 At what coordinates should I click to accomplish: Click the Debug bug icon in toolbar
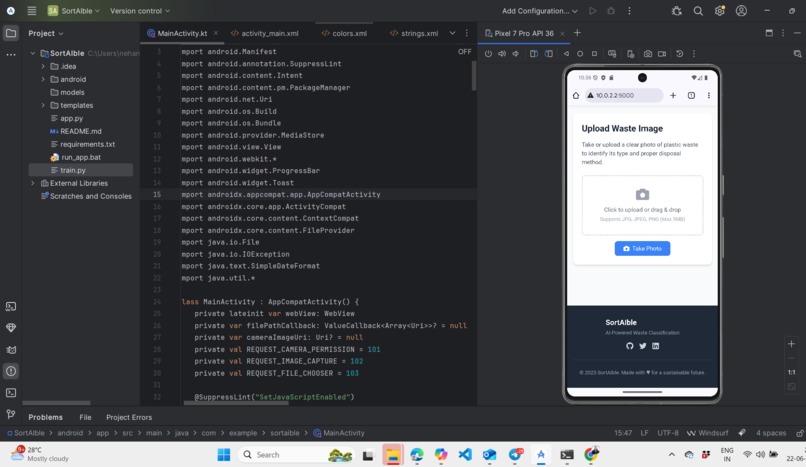pos(611,11)
